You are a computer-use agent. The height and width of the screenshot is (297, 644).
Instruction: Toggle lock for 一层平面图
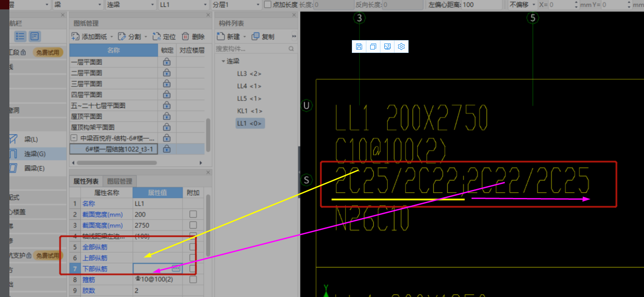(167, 62)
